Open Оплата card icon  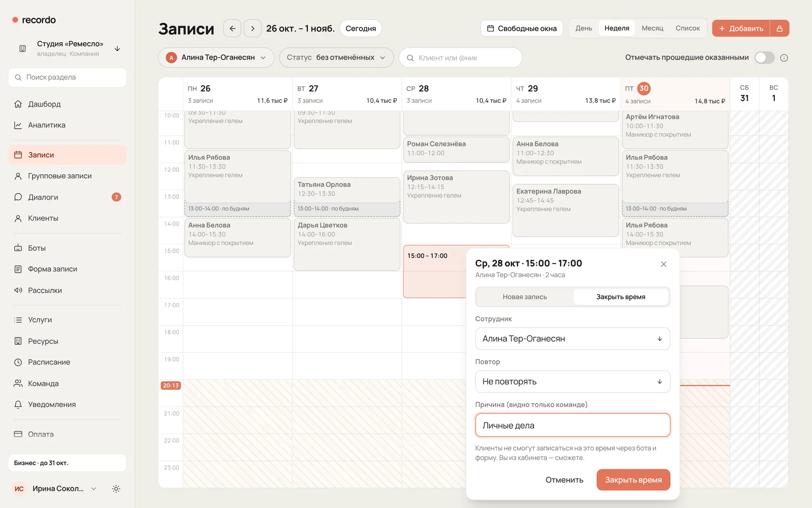pyautogui.click(x=18, y=434)
